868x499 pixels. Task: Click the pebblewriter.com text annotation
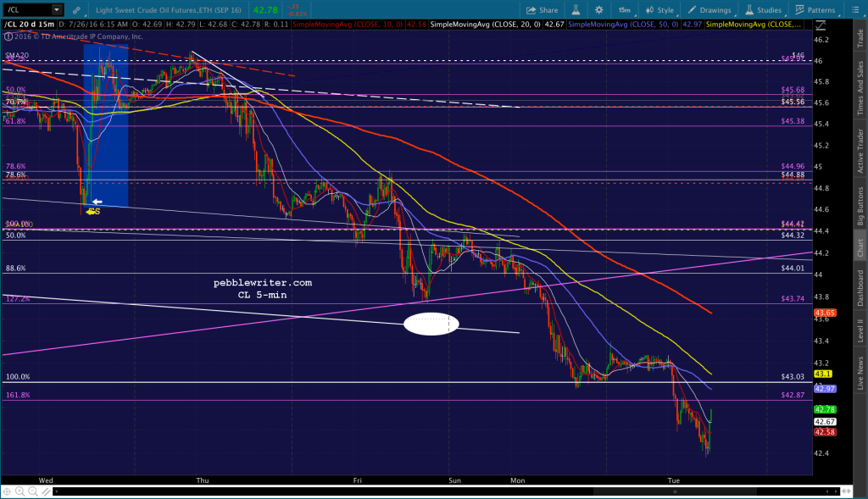click(x=263, y=283)
